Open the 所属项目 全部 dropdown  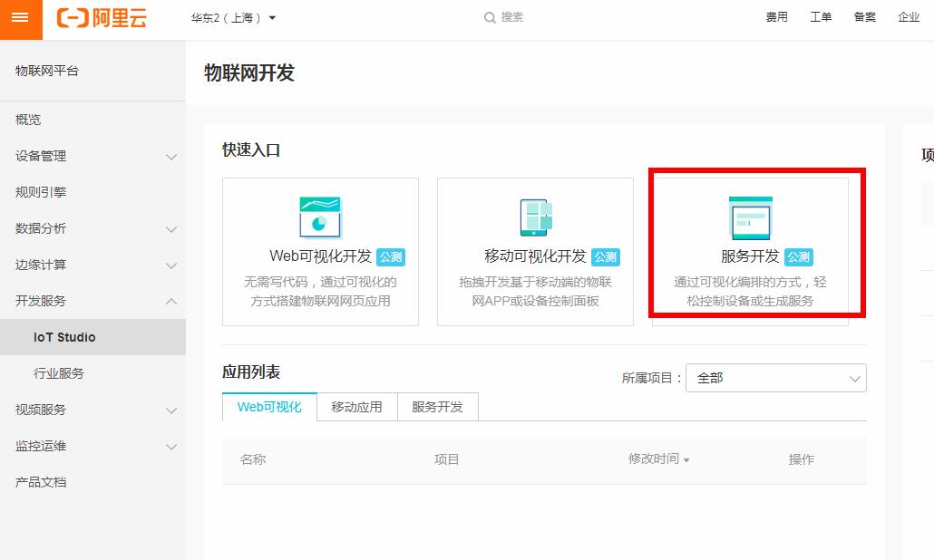click(x=776, y=378)
